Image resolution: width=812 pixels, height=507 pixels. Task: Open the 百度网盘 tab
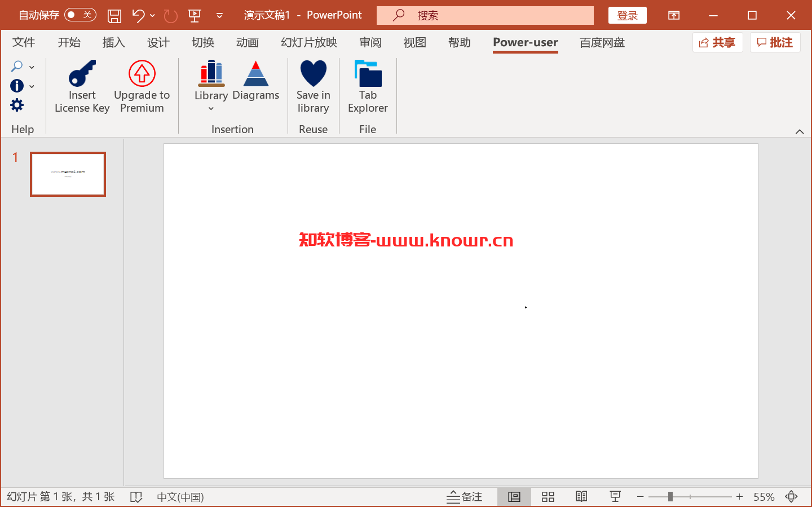[602, 42]
